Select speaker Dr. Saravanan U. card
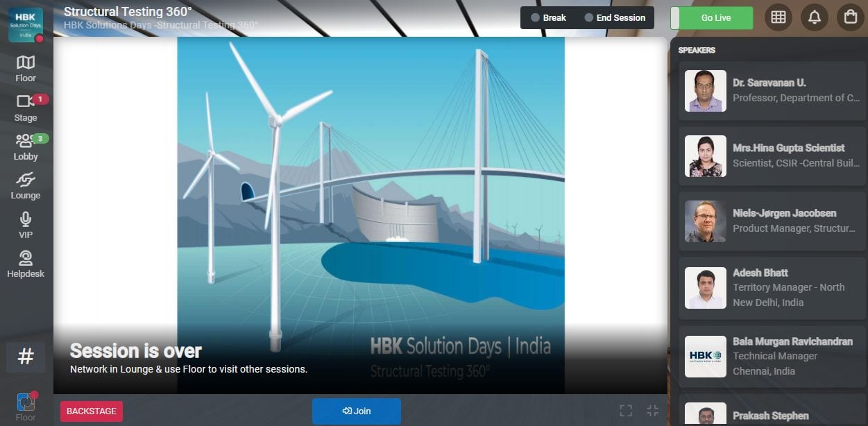This screenshot has width=868, height=426. (769, 90)
